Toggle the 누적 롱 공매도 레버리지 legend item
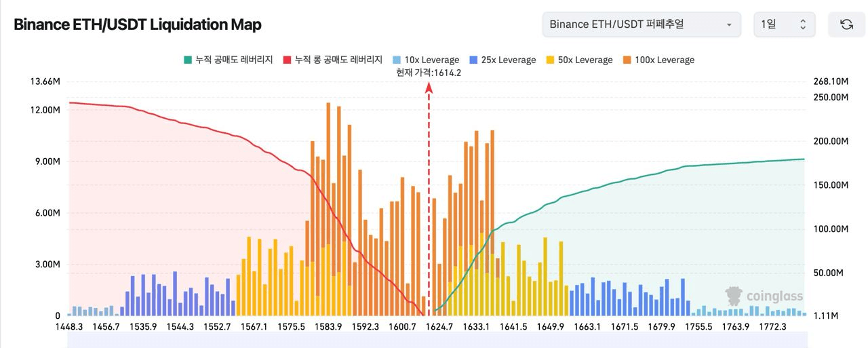 coord(333,60)
